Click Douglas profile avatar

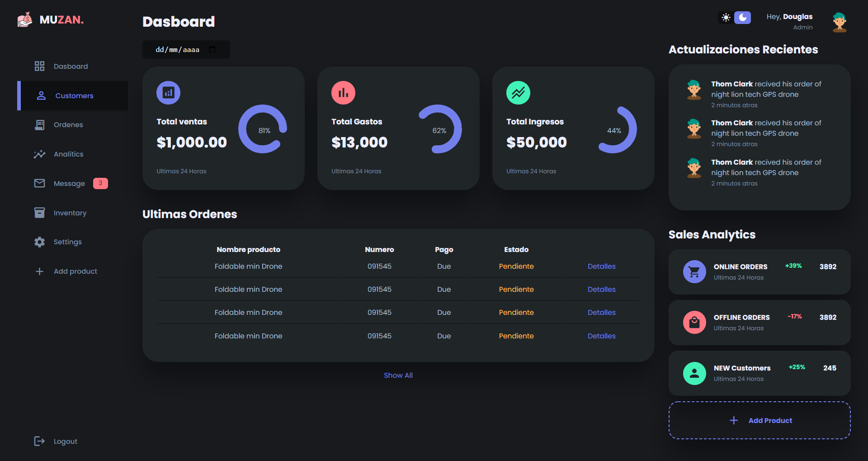click(x=840, y=22)
